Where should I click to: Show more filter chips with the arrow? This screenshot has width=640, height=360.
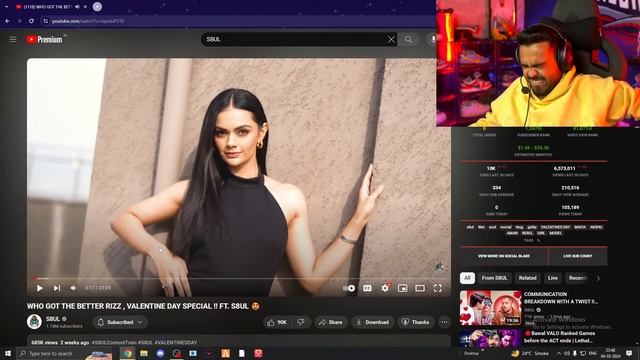pos(598,278)
